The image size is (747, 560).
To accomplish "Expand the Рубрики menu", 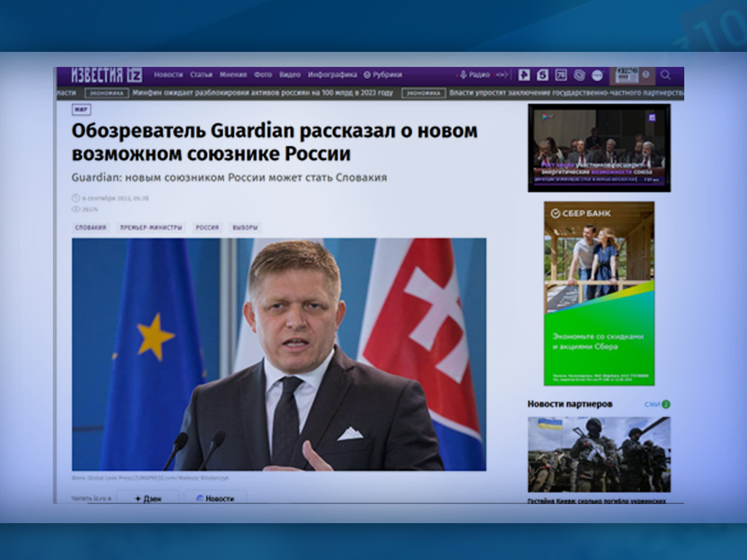I will (383, 75).
